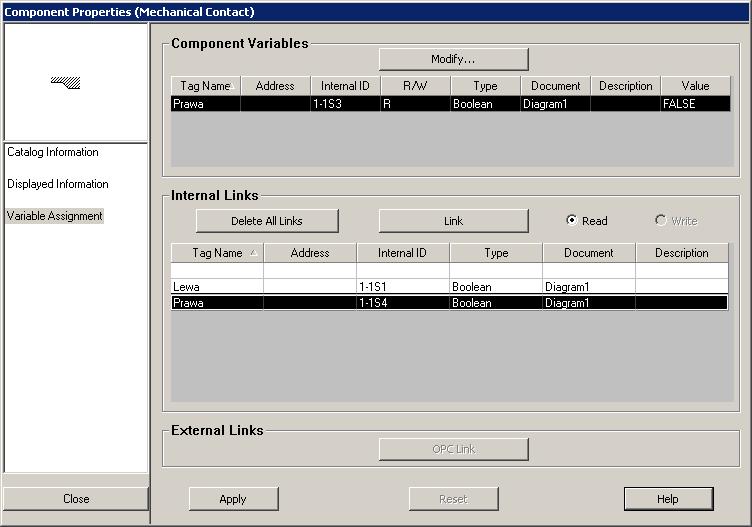Apply the component changes
Screen dimensions: 752x527
[233, 499]
